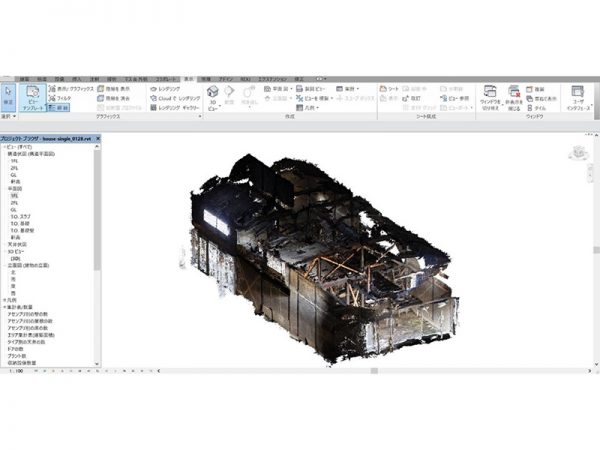Select ドアの数 schedule item
This screenshot has width=600, height=450.
click(16, 349)
